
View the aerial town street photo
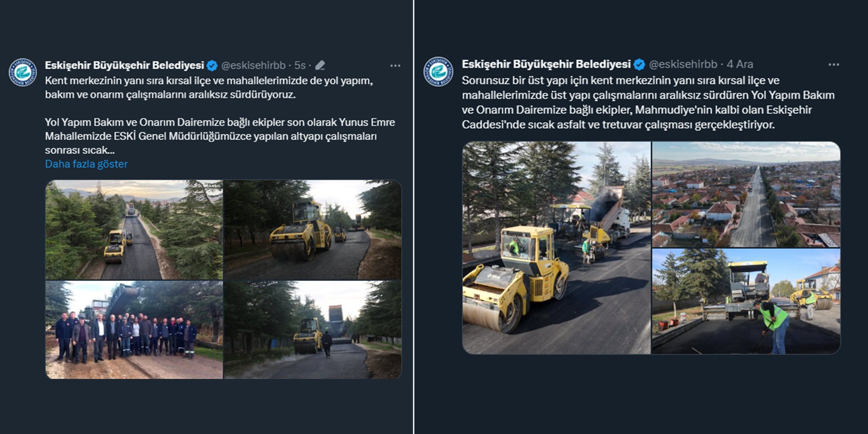pyautogui.click(x=746, y=195)
